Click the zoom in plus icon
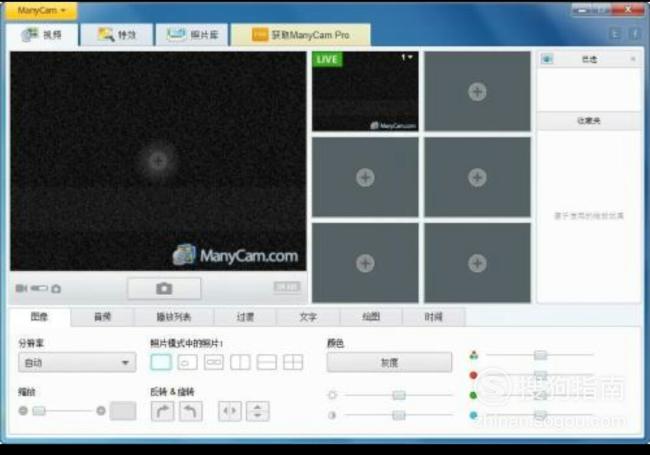This screenshot has width=650, height=455. coord(101,411)
